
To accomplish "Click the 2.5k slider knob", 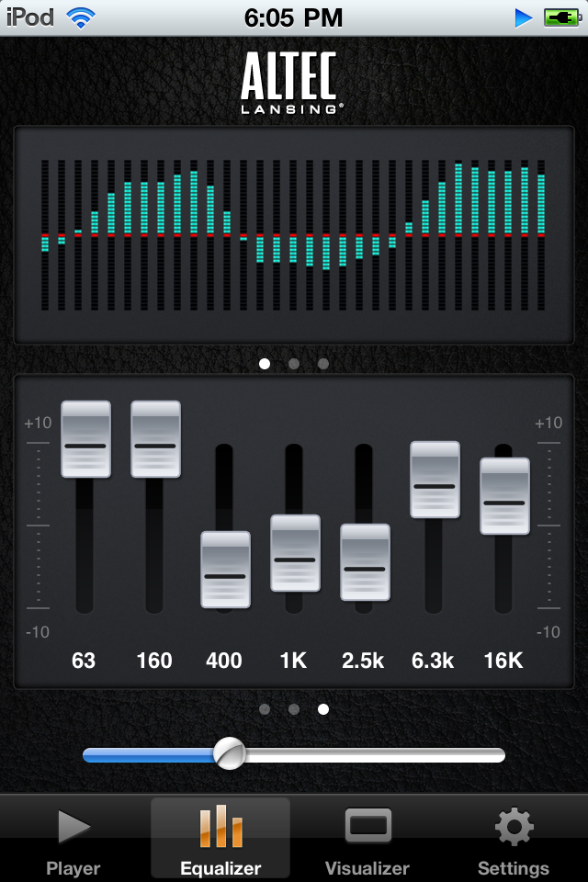I will coord(365,562).
